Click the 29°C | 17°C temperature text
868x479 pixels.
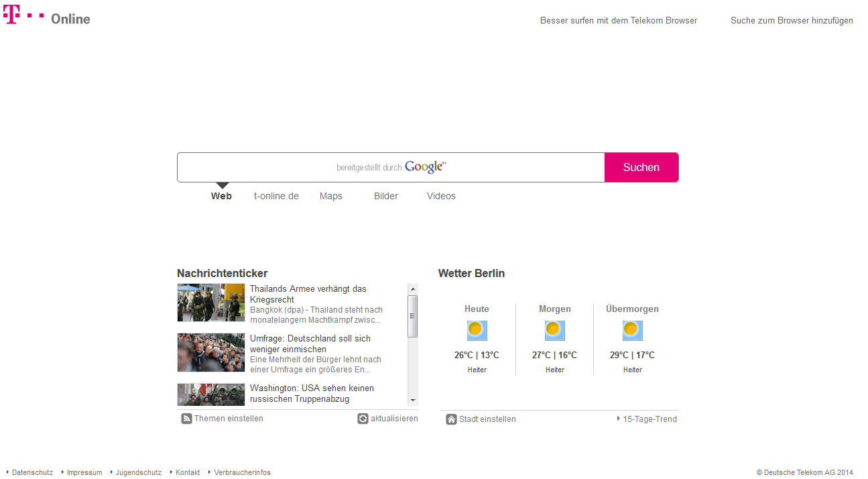tap(632, 356)
